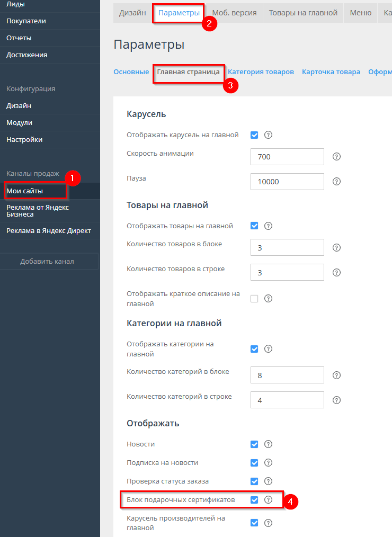
Task: Disable Отображать карусель на главной checkbox
Action: pos(254,135)
